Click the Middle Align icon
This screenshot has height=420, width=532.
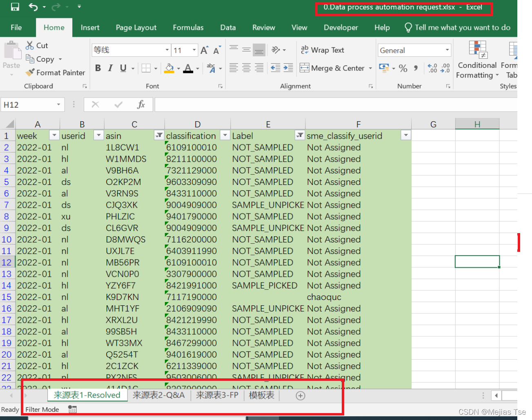[x=246, y=50]
